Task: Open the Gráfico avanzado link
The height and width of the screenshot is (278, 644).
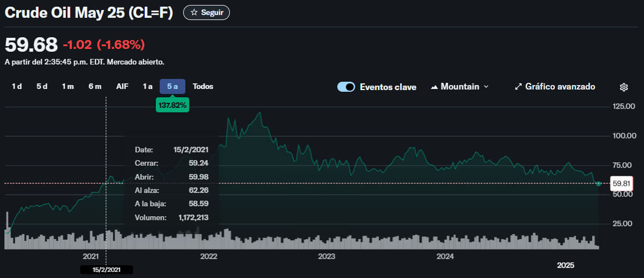Action: [555, 87]
